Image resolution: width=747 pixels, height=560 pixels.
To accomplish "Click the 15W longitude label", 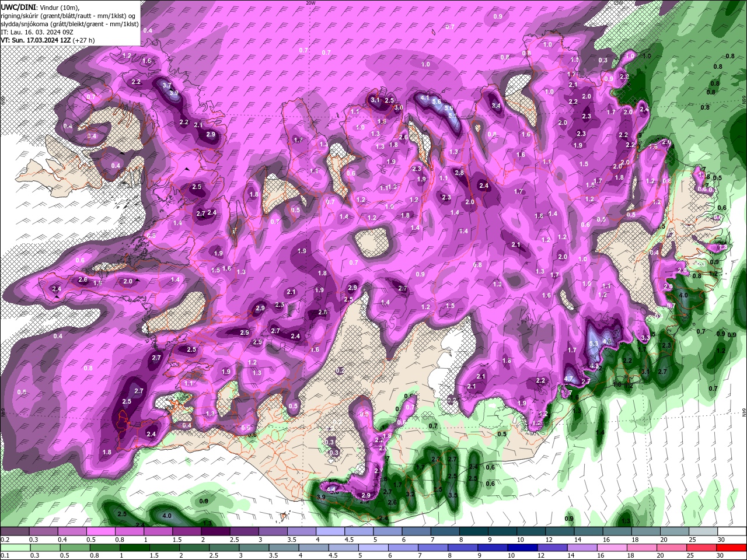I will 618,3.
